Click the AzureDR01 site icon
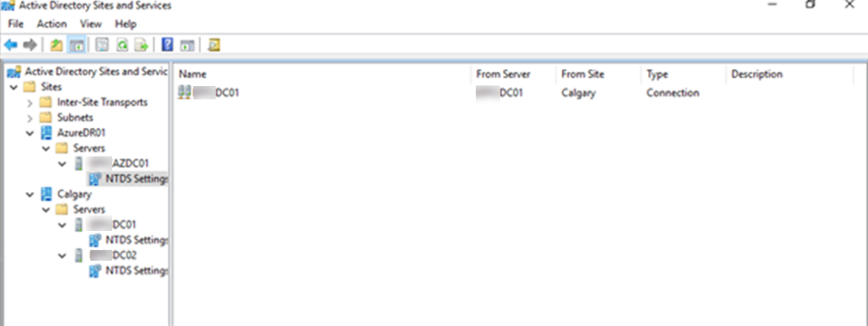Viewport: 868px width, 326px height. pyautogui.click(x=47, y=133)
